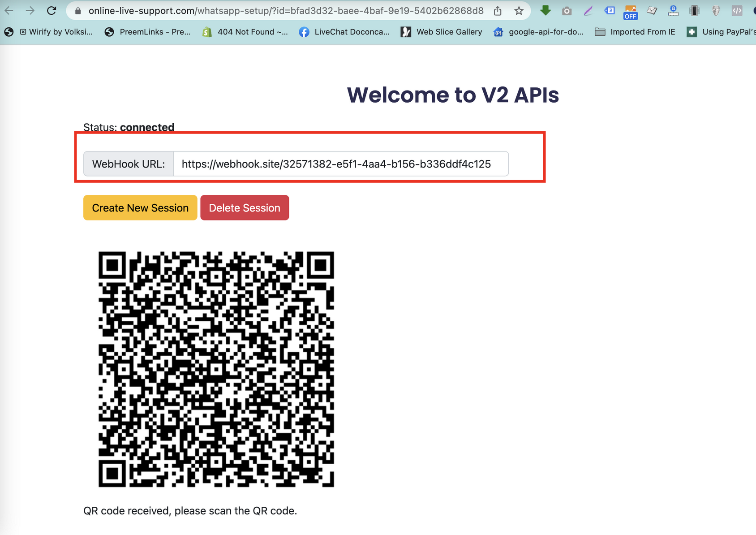The image size is (756, 535).
Task: Open the page ruler extension
Action: point(673,11)
